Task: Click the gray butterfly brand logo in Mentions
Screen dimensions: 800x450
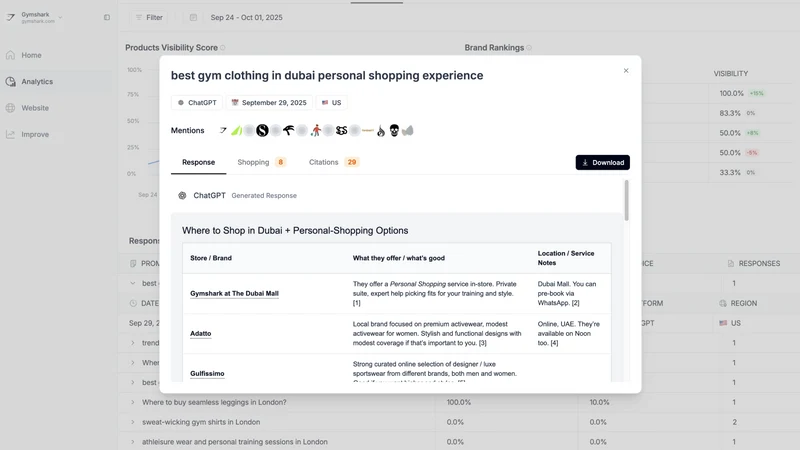Action: point(408,131)
